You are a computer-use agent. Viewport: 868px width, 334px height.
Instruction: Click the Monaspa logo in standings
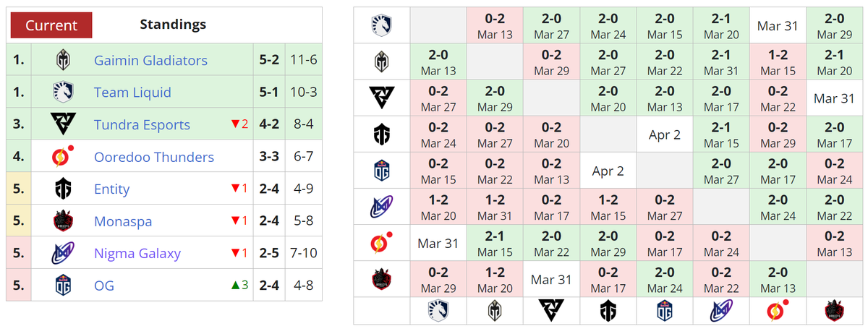point(62,220)
